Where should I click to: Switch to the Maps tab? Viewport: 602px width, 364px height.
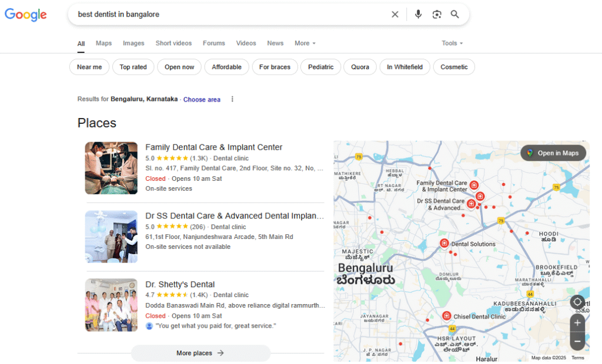pos(103,43)
